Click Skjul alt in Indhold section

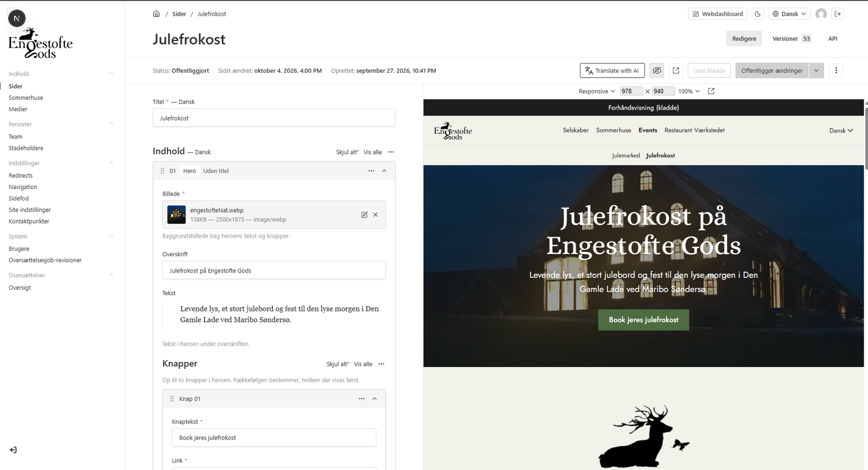(347, 153)
